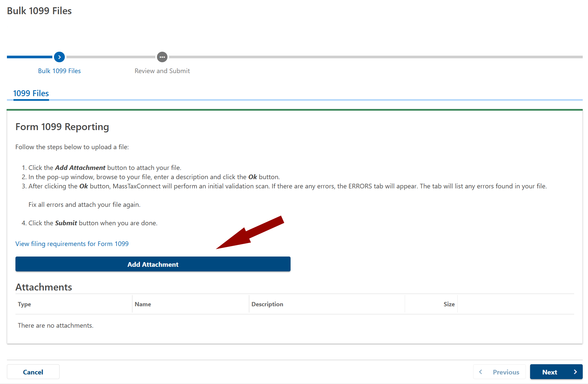Click the blue chevron step circle icon

tap(59, 57)
